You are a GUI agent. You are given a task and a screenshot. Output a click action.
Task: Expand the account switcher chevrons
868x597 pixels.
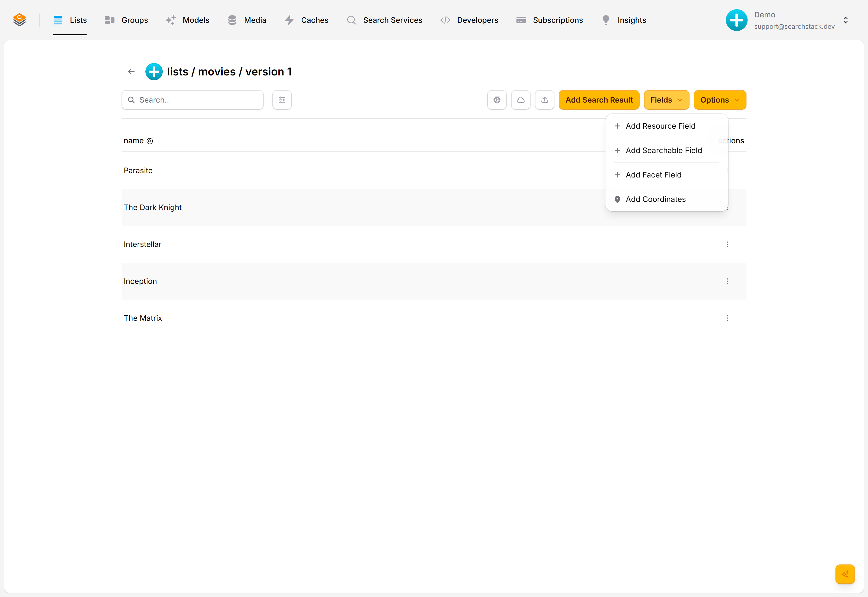[x=845, y=20]
